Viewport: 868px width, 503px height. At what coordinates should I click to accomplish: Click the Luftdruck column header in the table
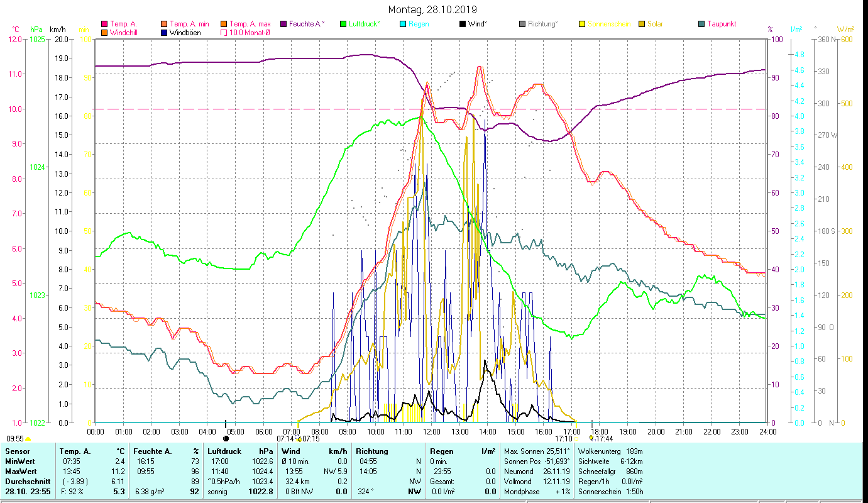click(226, 451)
